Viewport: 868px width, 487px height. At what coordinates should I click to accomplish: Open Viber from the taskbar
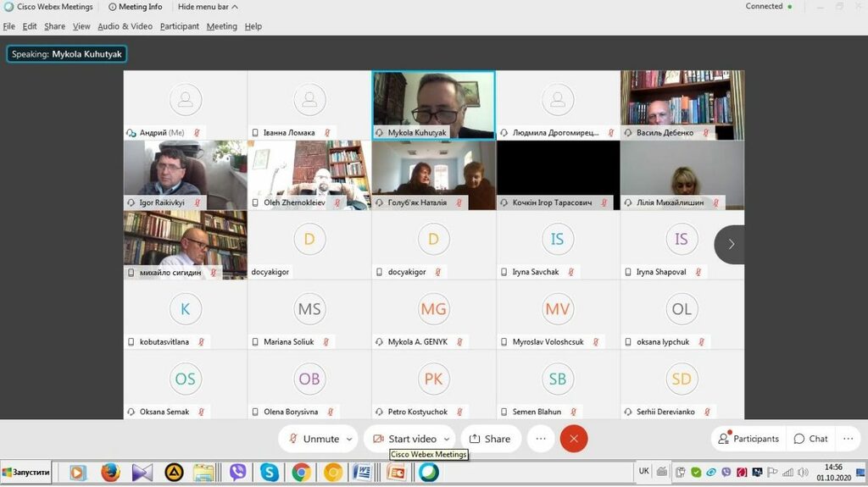click(237, 473)
